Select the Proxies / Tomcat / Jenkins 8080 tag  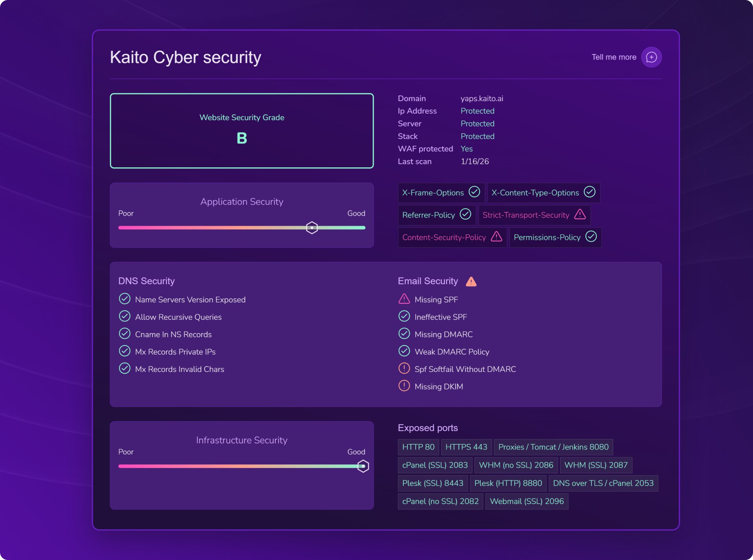tap(553, 447)
